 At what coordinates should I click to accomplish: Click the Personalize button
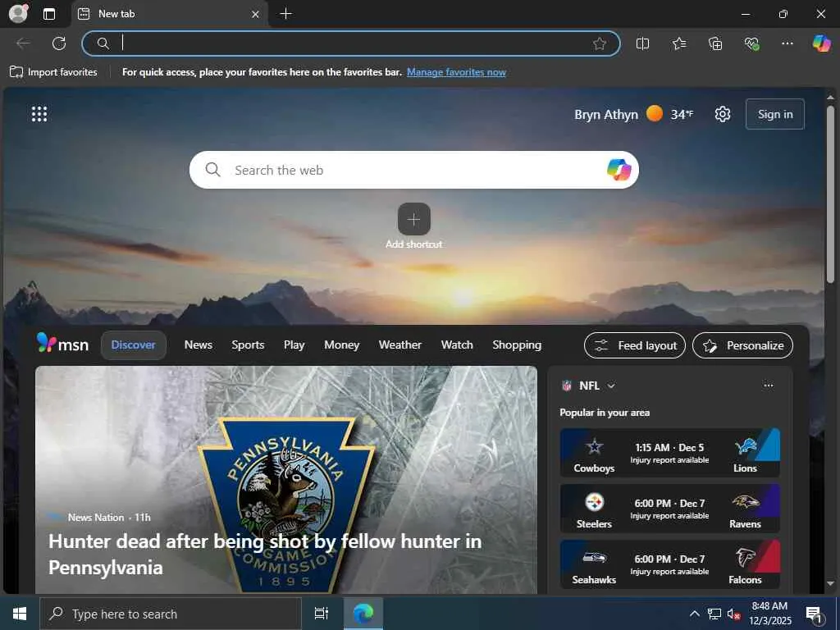742,345
